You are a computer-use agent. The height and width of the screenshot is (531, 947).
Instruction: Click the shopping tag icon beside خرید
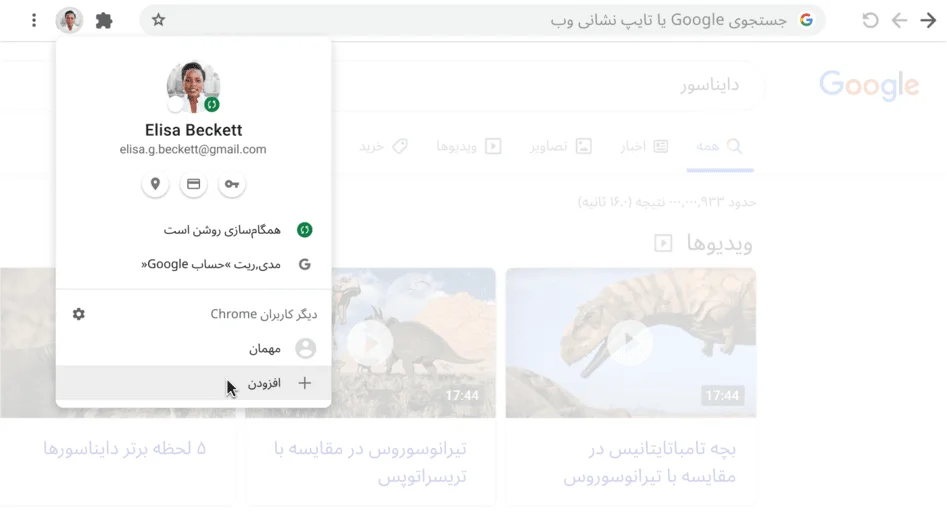[x=400, y=146]
